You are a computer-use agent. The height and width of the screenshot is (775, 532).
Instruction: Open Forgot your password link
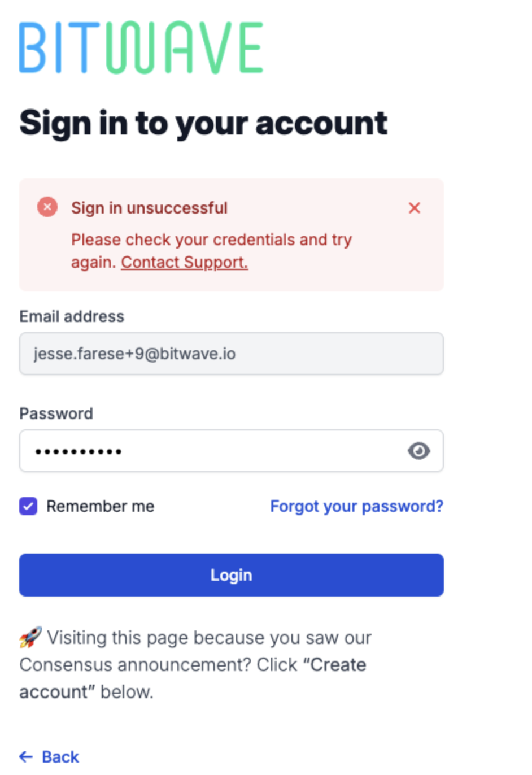[356, 506]
